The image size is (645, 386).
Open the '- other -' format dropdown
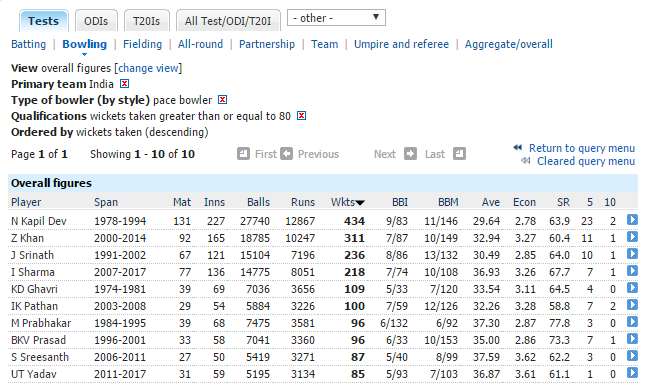coord(336,18)
